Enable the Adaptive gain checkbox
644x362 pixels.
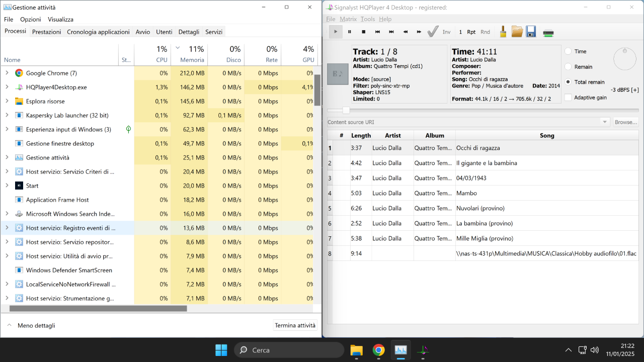[568, 97]
